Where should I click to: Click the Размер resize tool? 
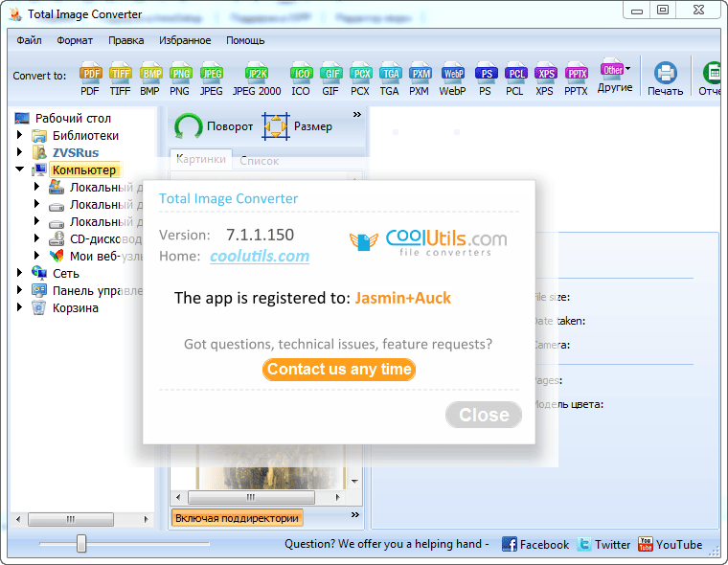pyautogui.click(x=297, y=126)
